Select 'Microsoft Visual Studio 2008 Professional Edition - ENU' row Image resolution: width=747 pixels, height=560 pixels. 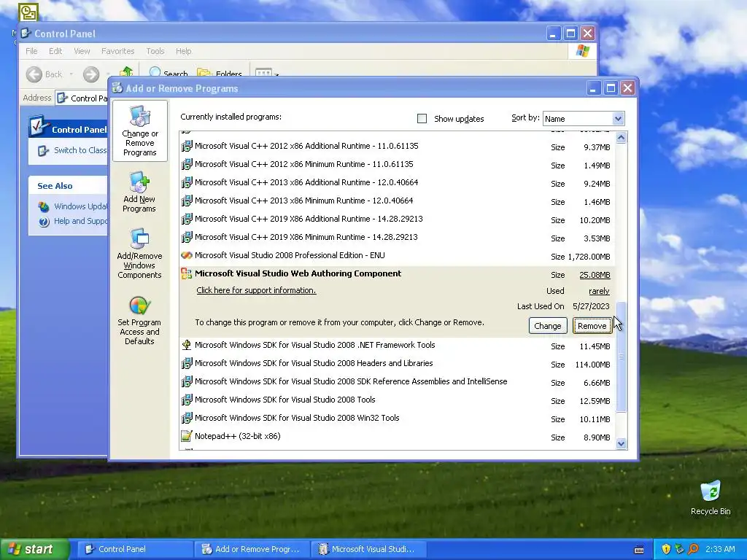click(397, 256)
